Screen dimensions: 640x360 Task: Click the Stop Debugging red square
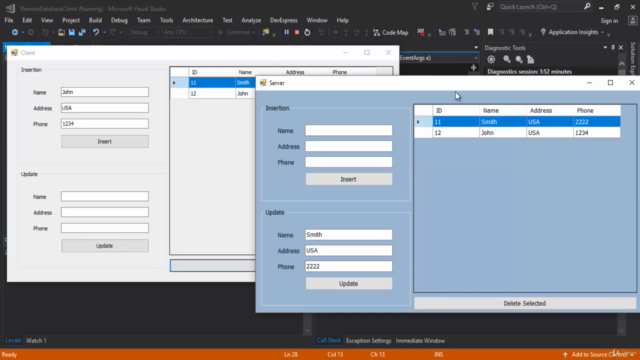coord(297,32)
